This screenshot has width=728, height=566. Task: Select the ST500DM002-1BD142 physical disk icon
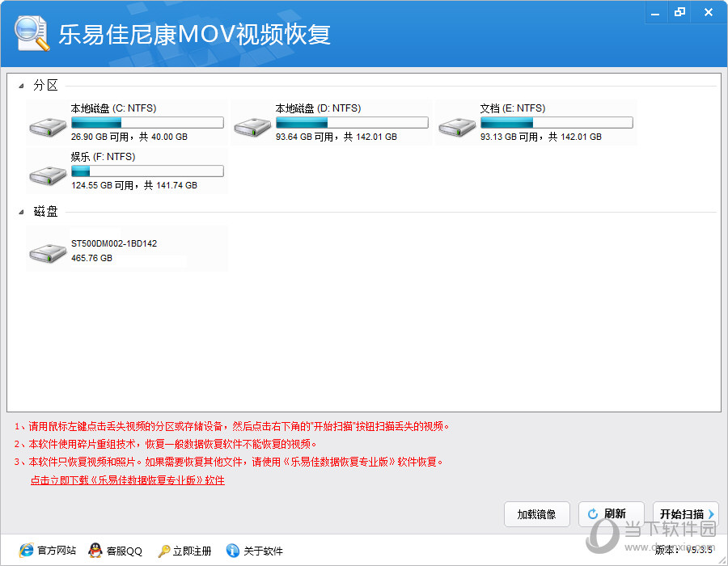(x=48, y=253)
